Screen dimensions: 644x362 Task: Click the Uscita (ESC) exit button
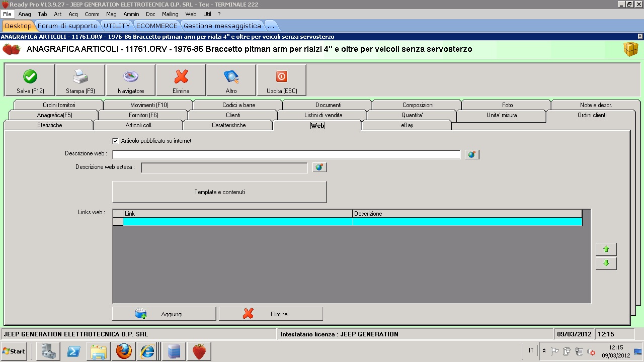282,80
